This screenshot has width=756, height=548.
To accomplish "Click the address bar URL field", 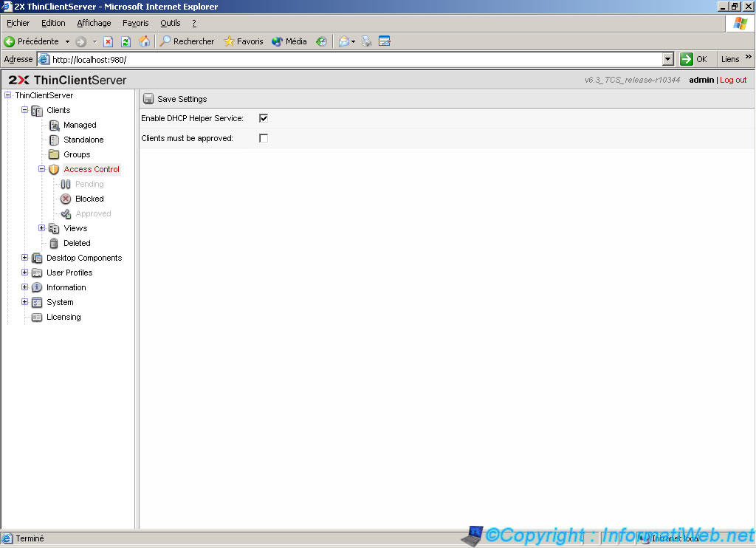I will click(357, 59).
